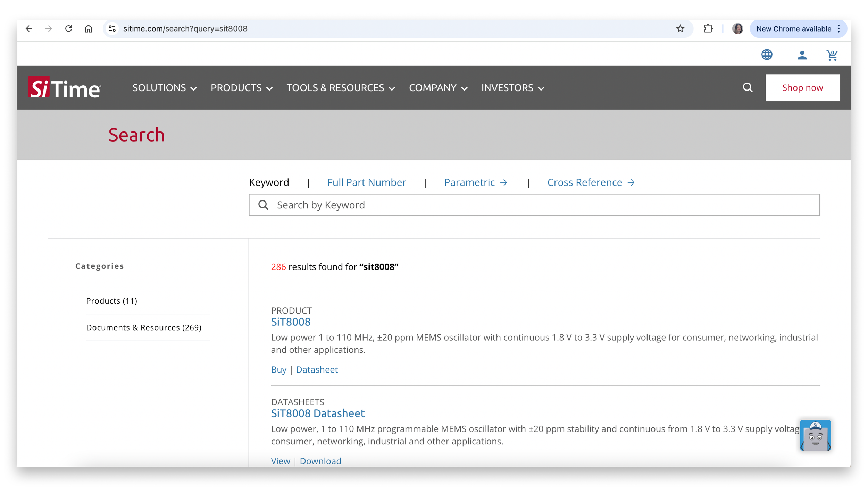Screen dimensions: 868x487
Task: Switch to the Parametric search tab
Action: tap(476, 182)
